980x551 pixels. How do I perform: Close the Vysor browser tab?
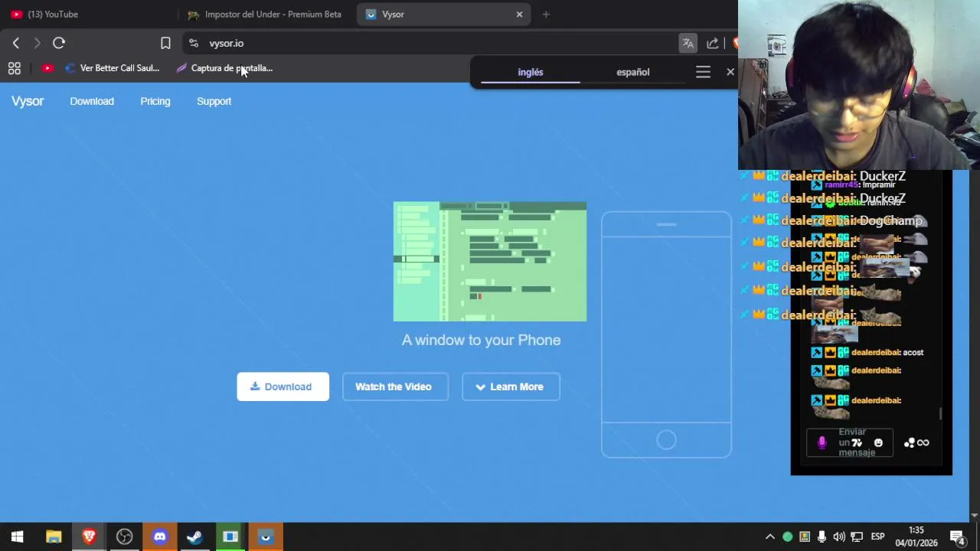(519, 15)
